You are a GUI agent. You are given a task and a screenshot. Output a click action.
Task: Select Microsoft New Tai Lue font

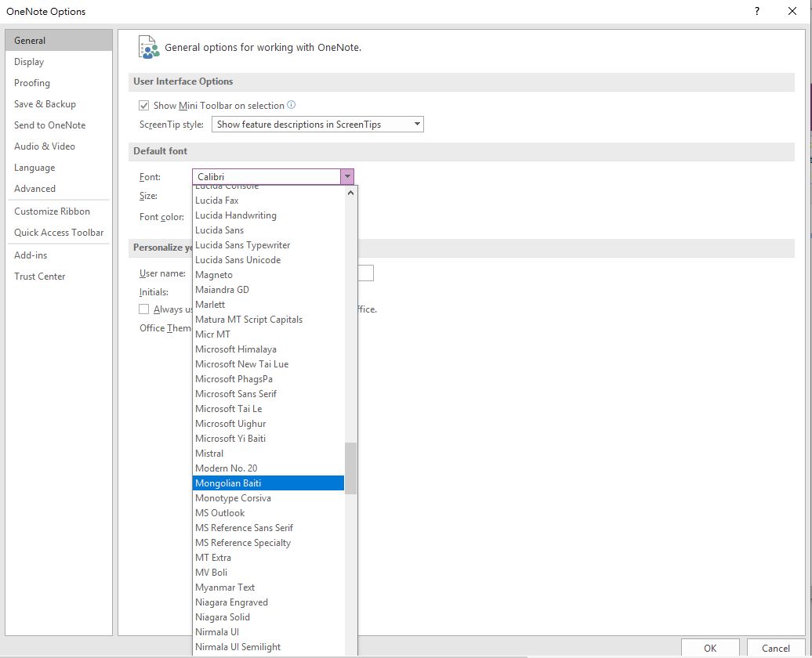[x=268, y=364]
